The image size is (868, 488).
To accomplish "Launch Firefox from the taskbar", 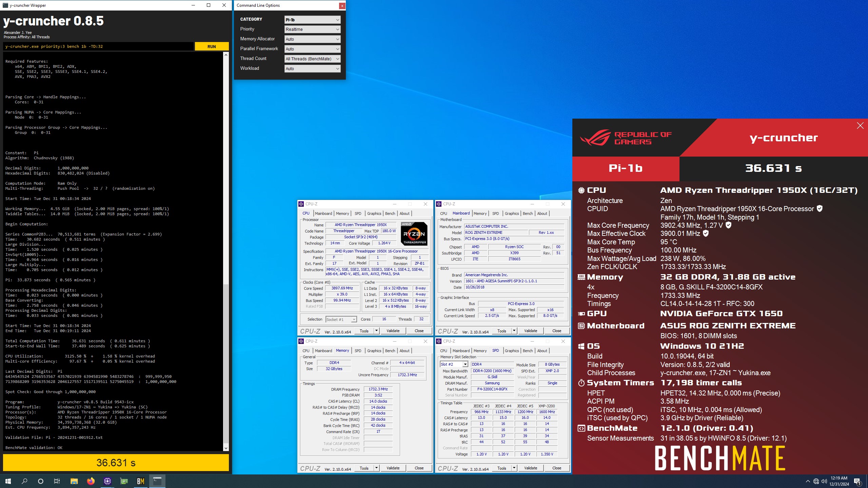I will [x=91, y=481].
